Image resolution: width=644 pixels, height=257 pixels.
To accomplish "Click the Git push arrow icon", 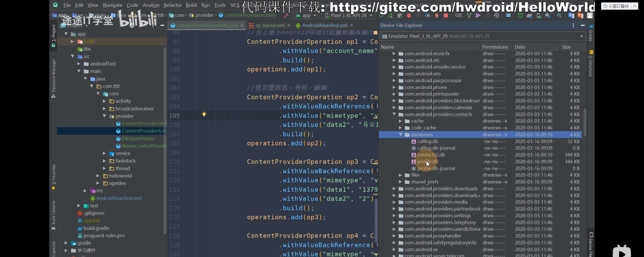I will [478, 15].
